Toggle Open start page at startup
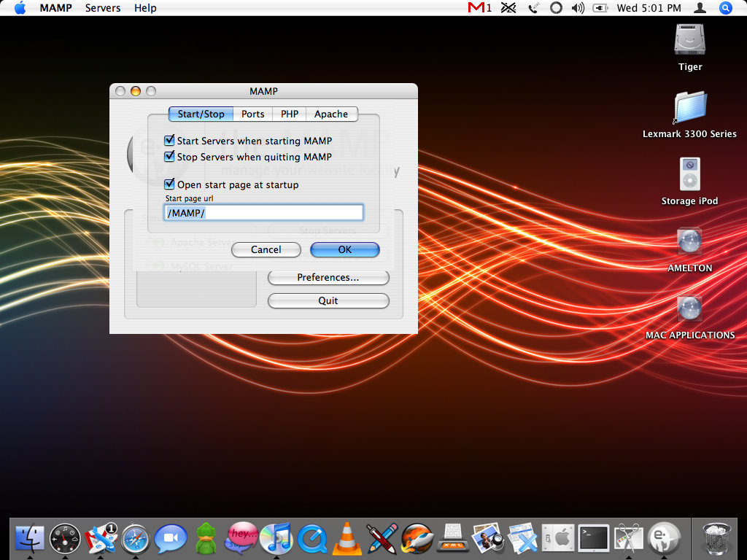This screenshot has width=747, height=560. (x=169, y=184)
